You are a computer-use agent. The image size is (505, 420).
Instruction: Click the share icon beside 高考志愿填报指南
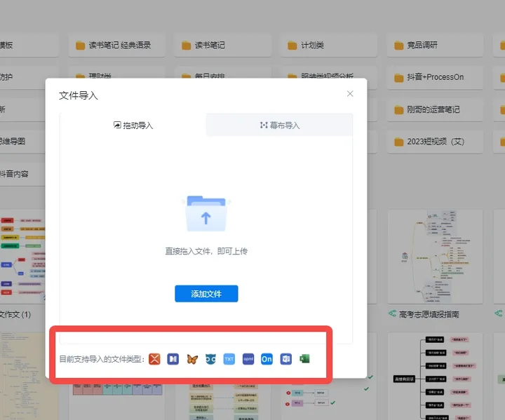click(392, 313)
